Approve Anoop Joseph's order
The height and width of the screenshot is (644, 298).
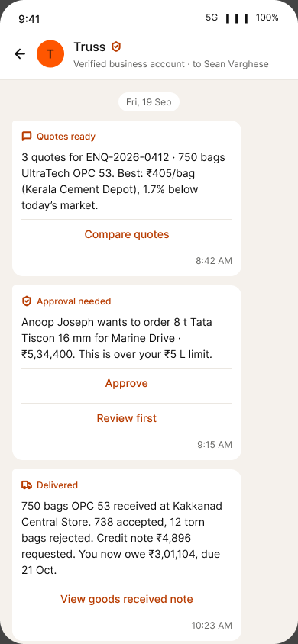(x=127, y=383)
